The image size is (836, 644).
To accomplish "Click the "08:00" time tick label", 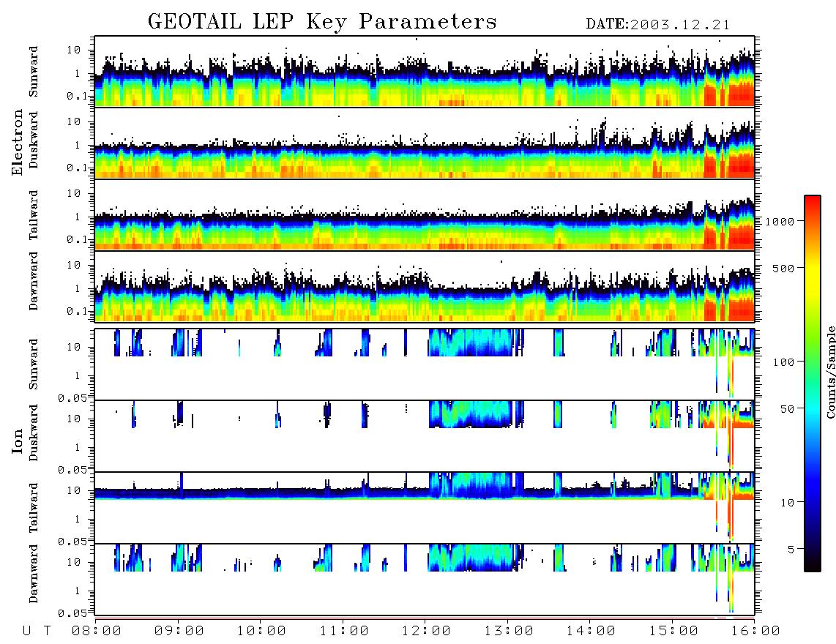I will coord(97,632).
